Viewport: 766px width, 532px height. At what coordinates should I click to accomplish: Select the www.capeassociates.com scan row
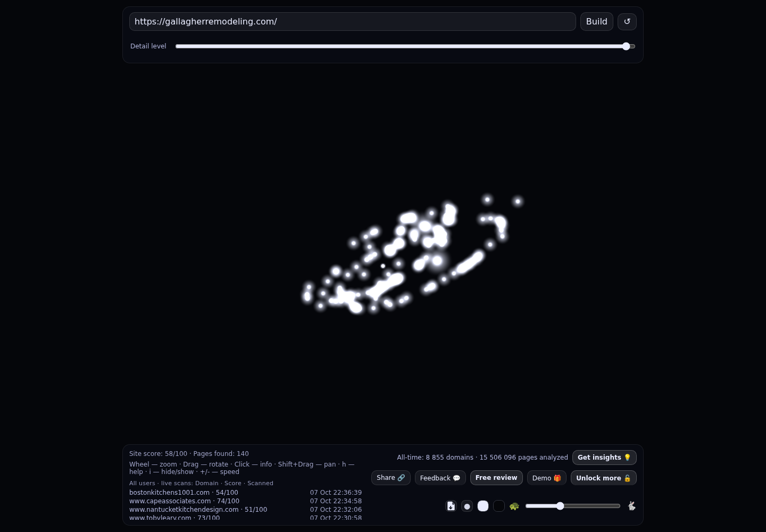[x=245, y=501]
